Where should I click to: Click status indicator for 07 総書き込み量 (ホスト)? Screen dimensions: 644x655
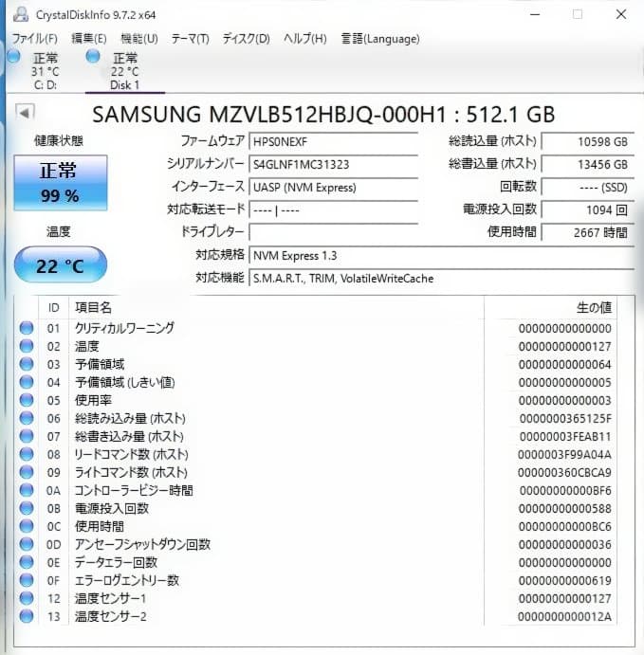click(x=27, y=436)
